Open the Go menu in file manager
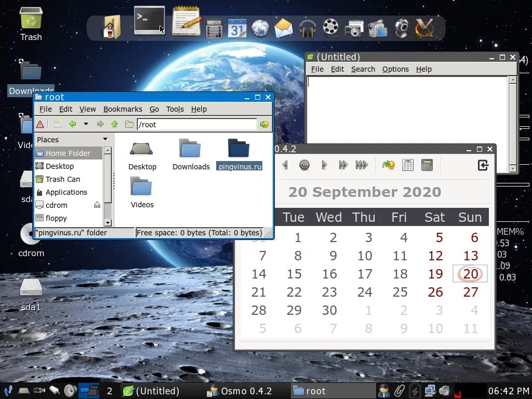Image resolution: width=532 pixels, height=399 pixels. (154, 109)
